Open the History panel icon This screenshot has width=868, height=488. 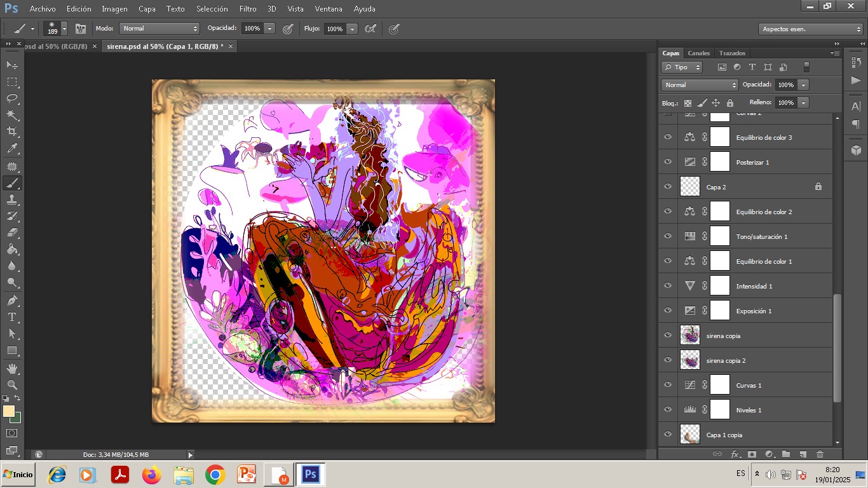tap(856, 62)
